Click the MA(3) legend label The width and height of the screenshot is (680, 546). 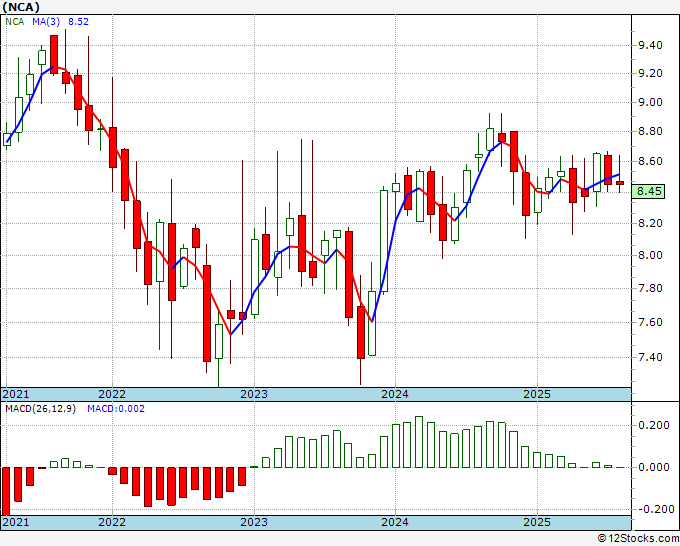[46, 22]
